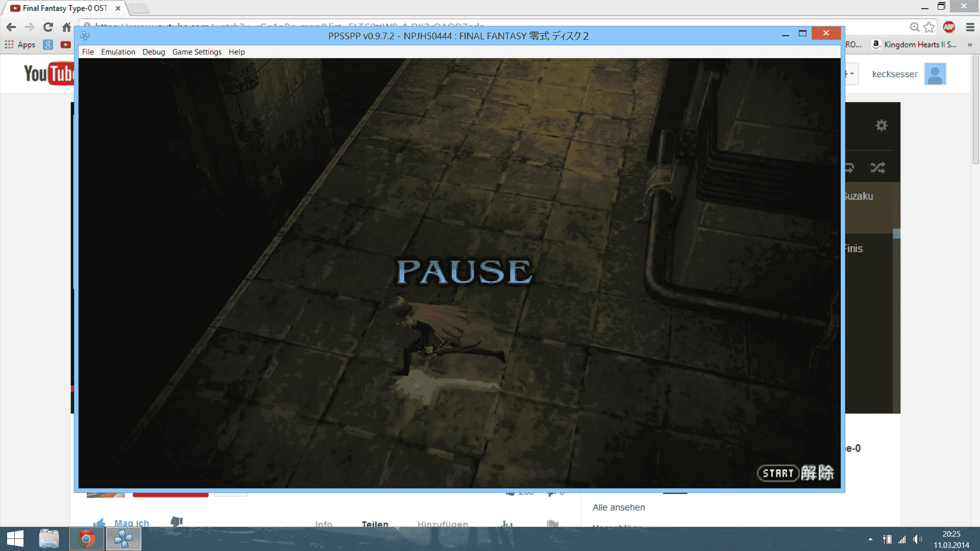Viewport: 980px width, 551px height.
Task: Reload the page in Chrome
Action: click(x=48, y=27)
